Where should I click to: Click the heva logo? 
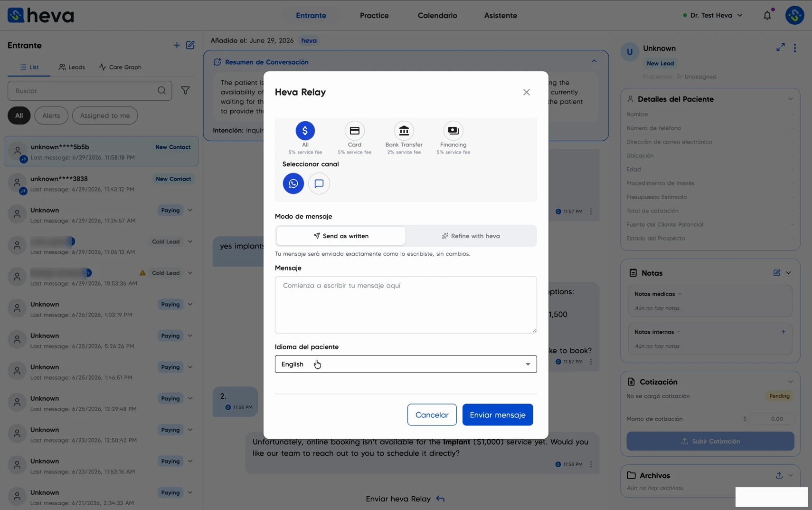pyautogui.click(x=41, y=15)
